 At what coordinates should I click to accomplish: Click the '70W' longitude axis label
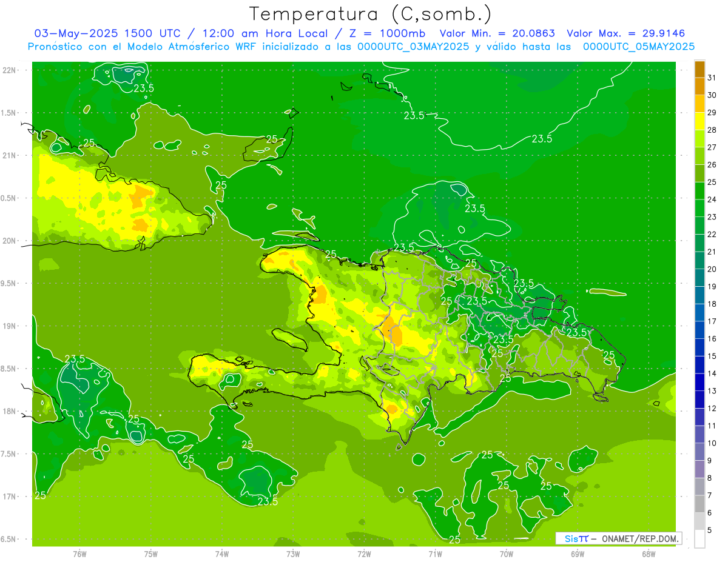pos(506,555)
